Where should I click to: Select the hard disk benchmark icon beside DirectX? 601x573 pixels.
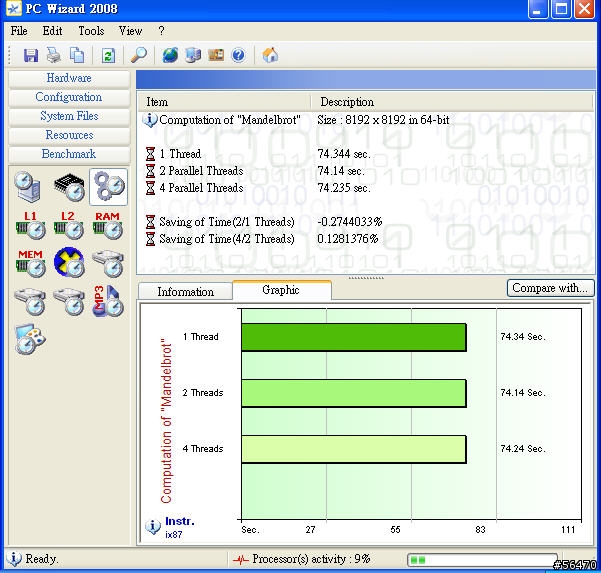point(108,264)
